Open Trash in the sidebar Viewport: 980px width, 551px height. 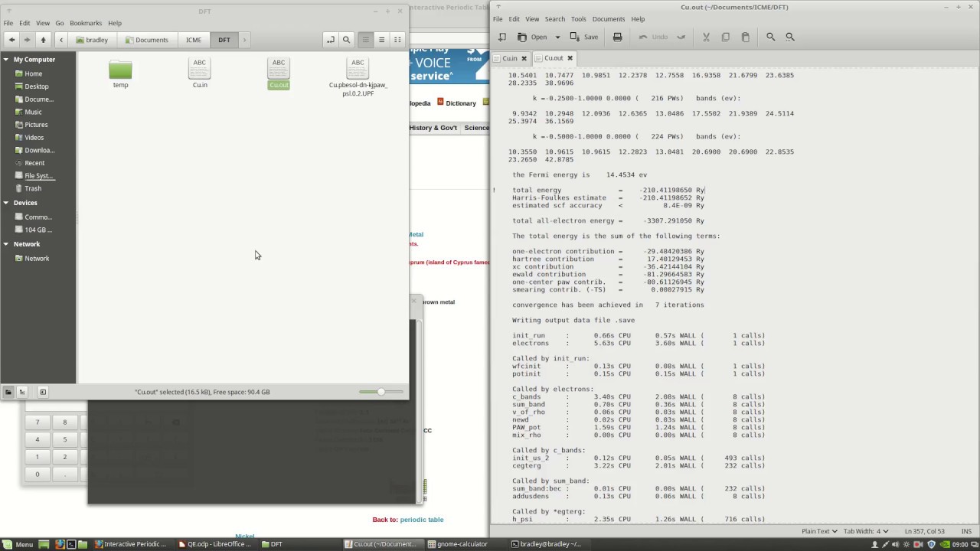(33, 188)
